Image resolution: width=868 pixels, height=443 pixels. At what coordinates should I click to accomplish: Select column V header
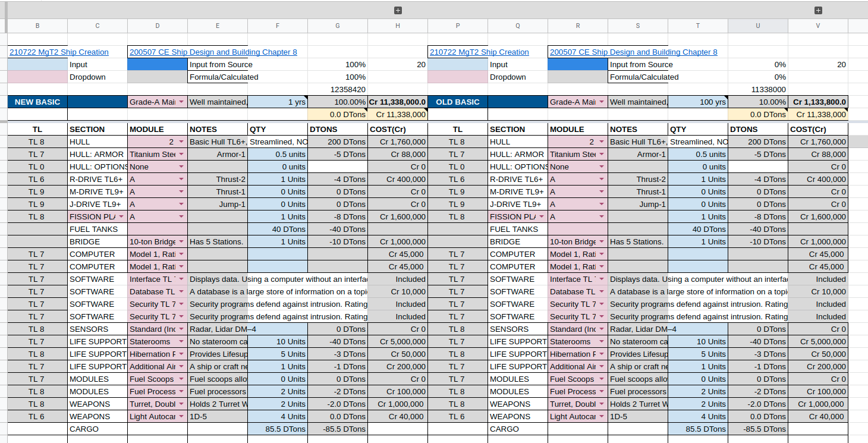[x=818, y=26]
